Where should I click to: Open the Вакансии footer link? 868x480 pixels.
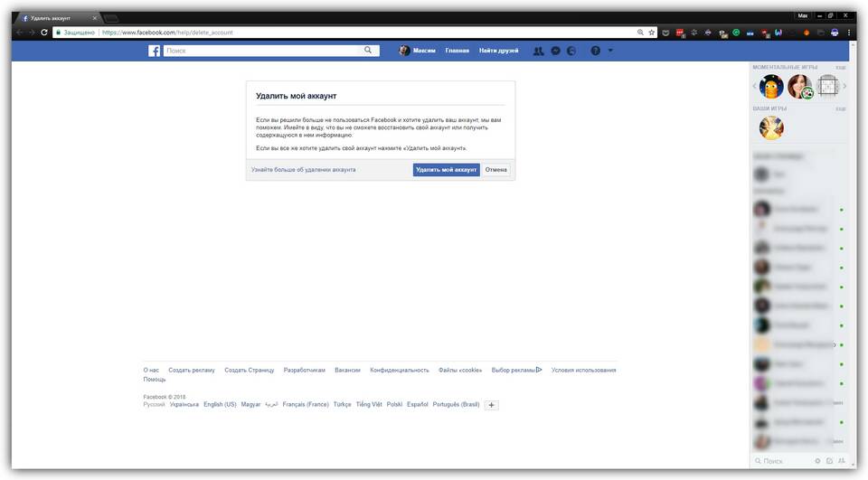347,371
